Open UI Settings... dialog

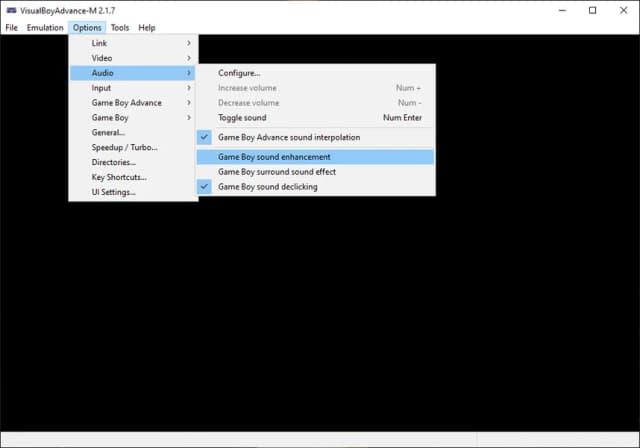133,192
